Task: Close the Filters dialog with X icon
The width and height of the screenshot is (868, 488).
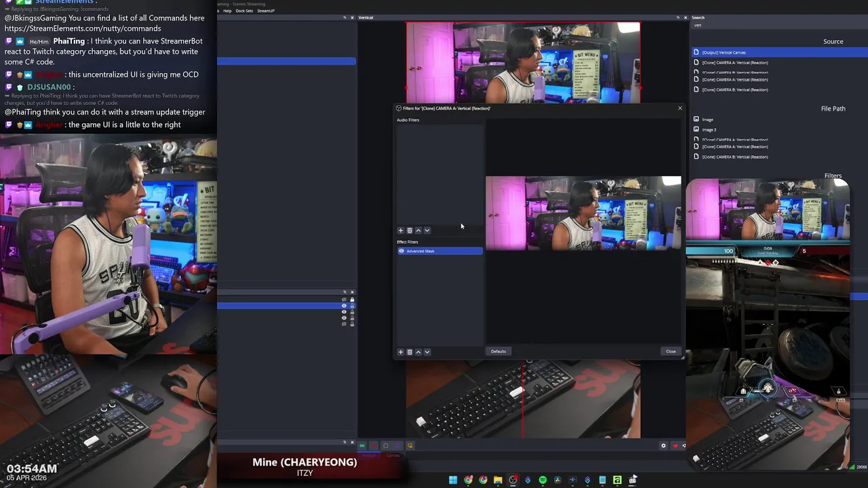Action: click(680, 108)
